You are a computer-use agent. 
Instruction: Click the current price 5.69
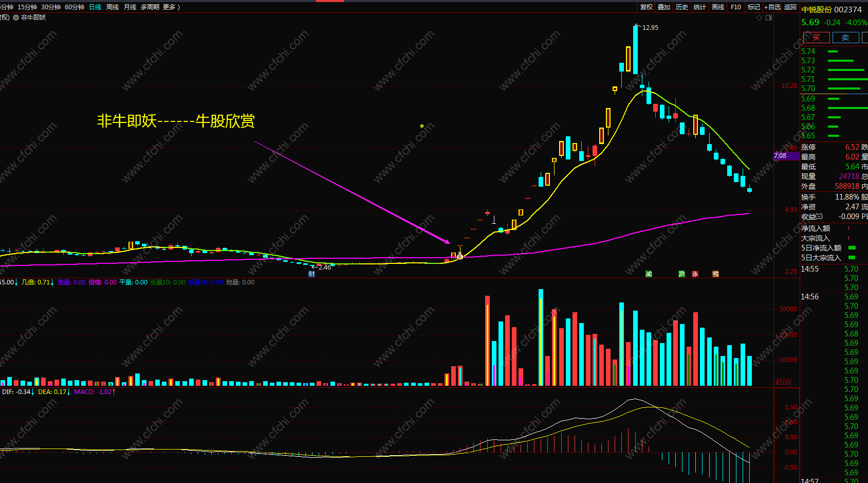[810, 23]
